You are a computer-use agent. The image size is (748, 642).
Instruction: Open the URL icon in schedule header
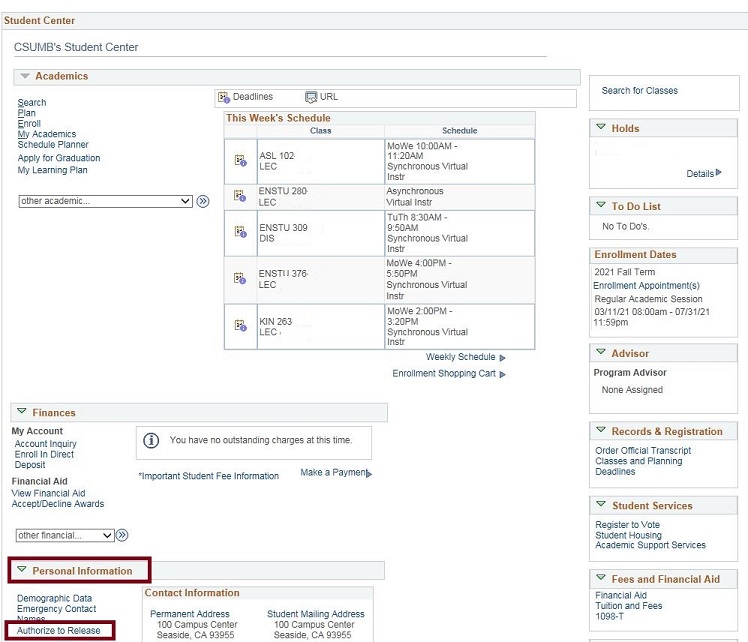(x=311, y=97)
